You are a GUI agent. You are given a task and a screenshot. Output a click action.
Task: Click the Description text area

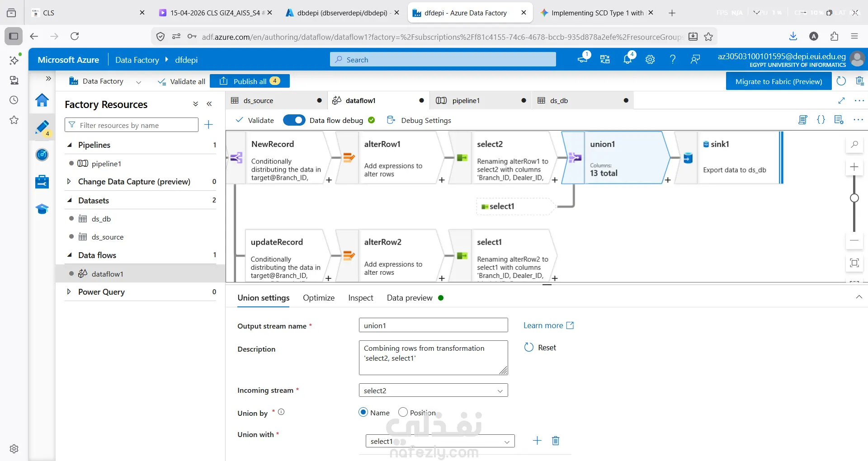pyautogui.click(x=433, y=358)
